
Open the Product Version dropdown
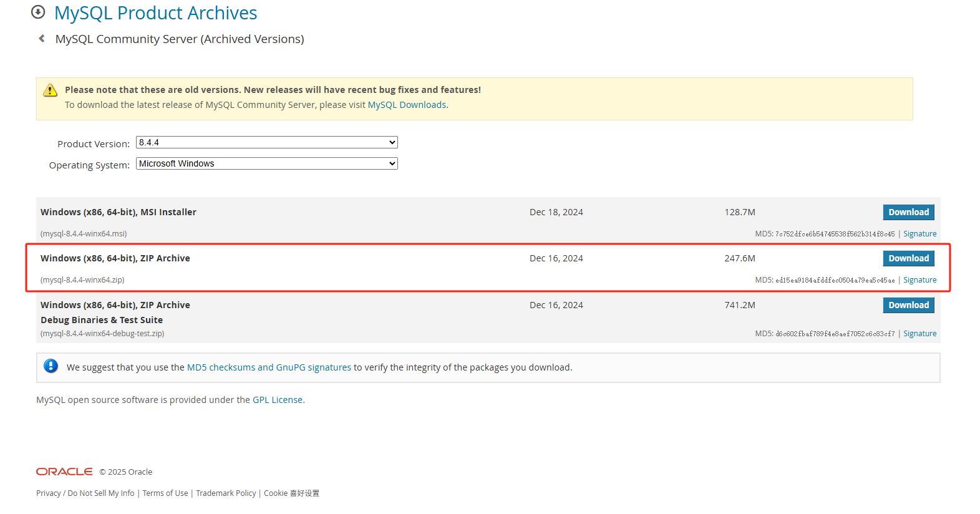point(267,142)
